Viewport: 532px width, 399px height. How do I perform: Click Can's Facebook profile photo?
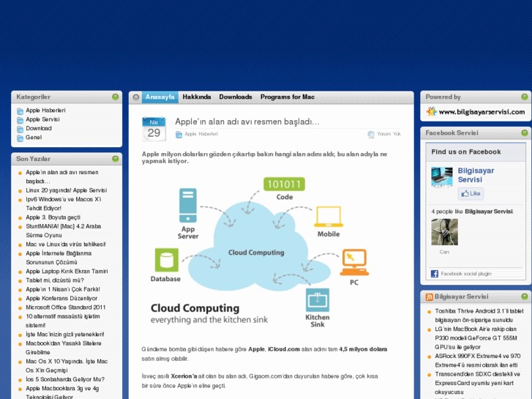pos(444,232)
